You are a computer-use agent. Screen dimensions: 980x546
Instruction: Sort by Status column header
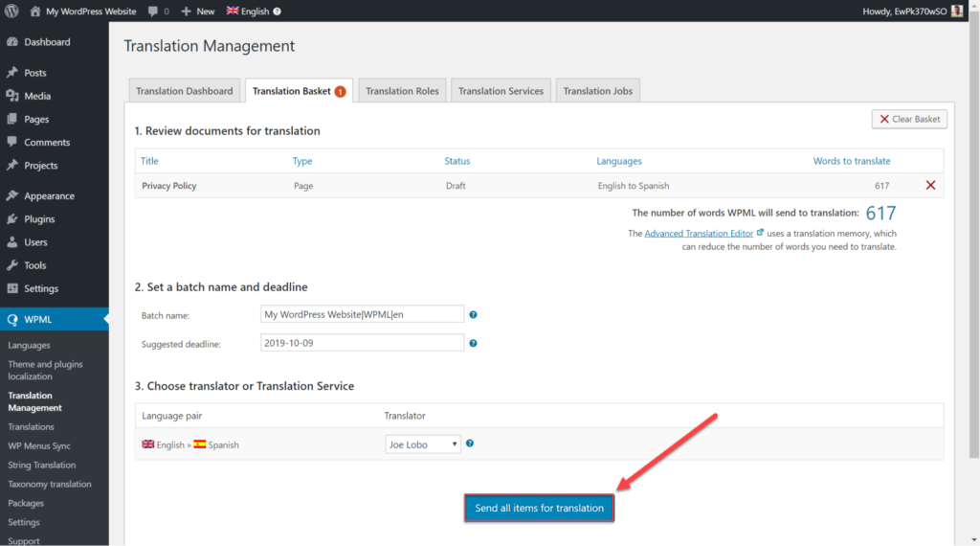click(457, 161)
